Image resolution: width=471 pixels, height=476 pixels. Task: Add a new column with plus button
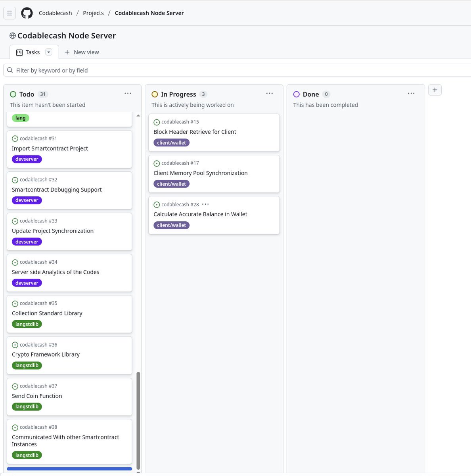click(435, 90)
